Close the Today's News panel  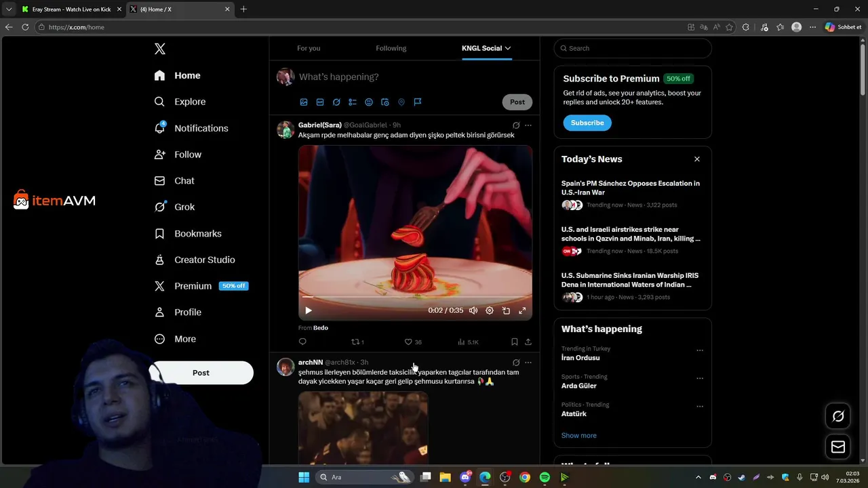(x=697, y=159)
